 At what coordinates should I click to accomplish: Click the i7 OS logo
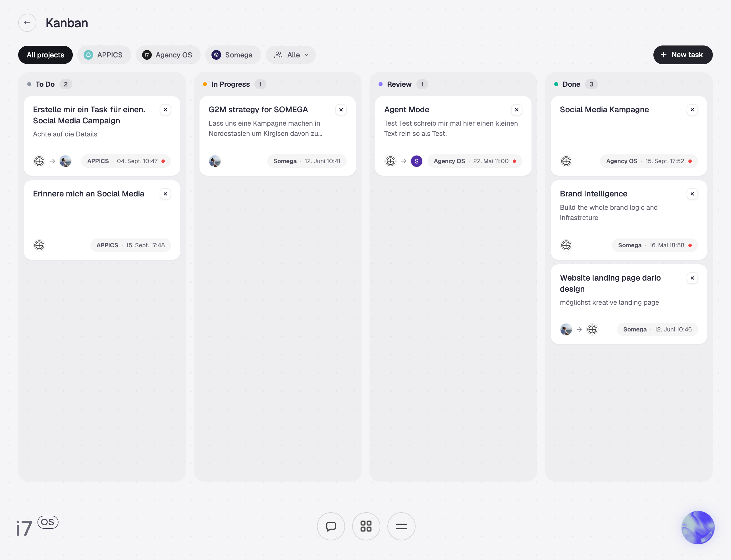coord(37,526)
